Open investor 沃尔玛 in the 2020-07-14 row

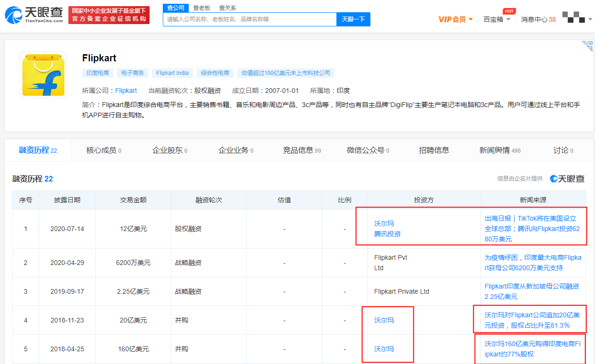coord(384,223)
